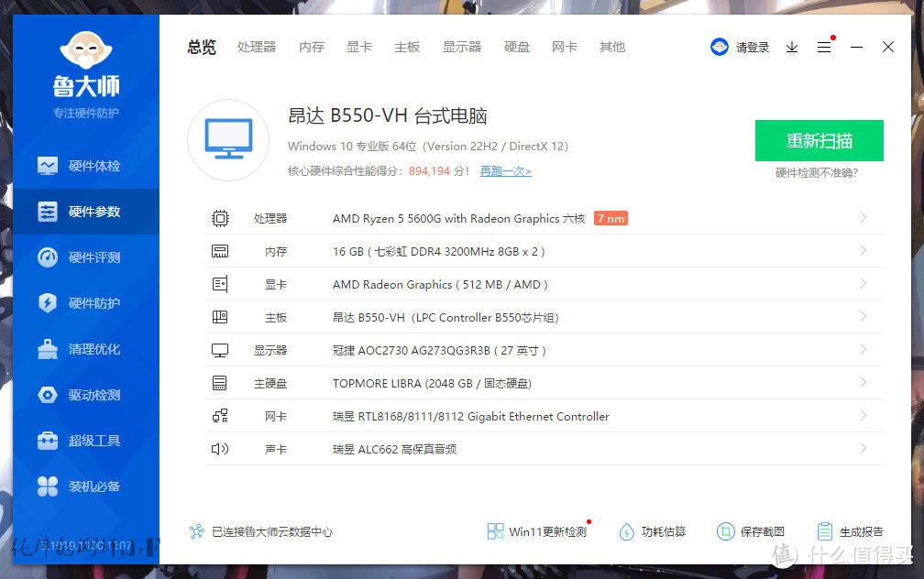Open the hamburger main menu

(x=824, y=47)
